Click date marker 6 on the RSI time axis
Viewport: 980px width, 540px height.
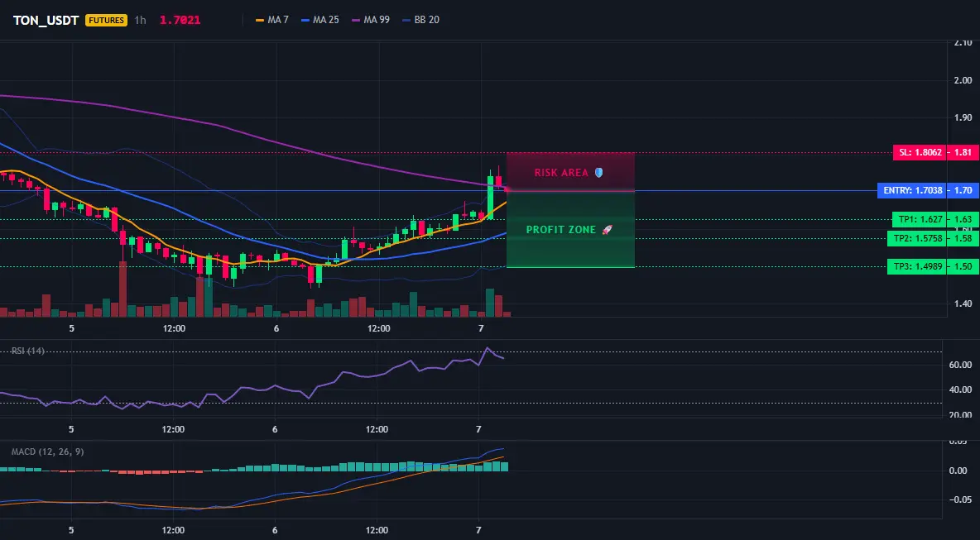click(x=275, y=429)
